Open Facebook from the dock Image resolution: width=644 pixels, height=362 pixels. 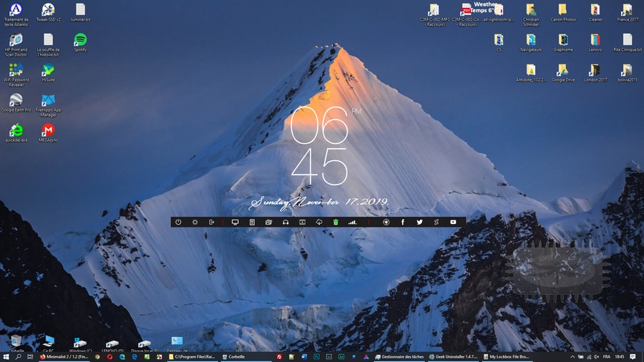click(402, 222)
